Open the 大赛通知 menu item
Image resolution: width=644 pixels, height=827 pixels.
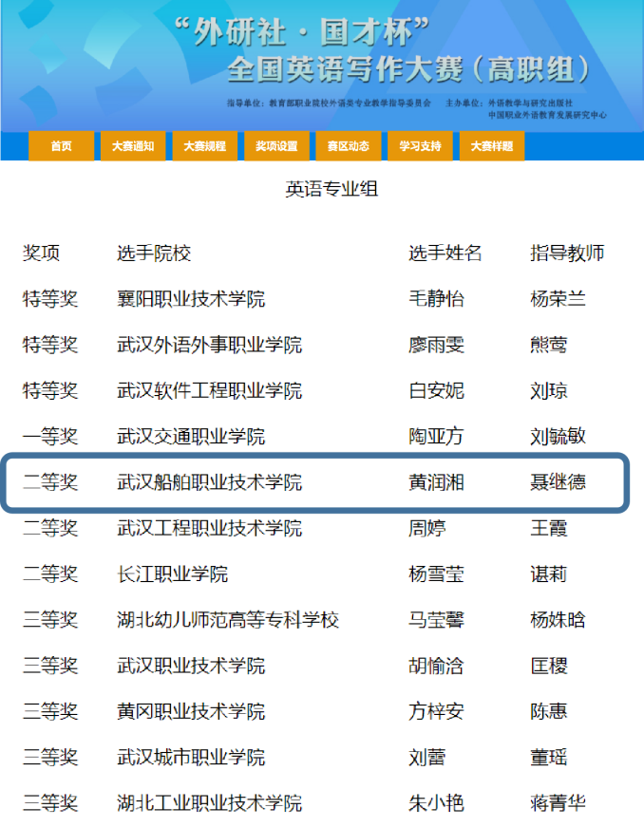133,146
